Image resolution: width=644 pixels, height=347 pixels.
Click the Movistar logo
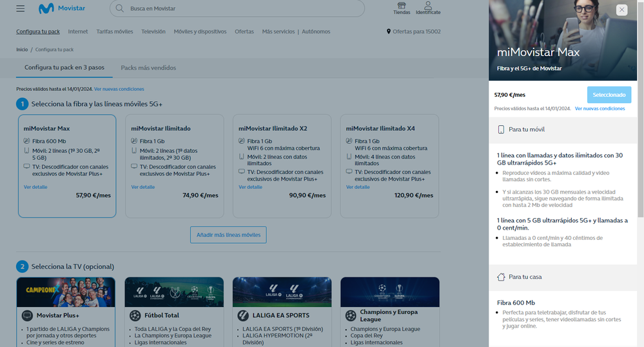click(62, 8)
